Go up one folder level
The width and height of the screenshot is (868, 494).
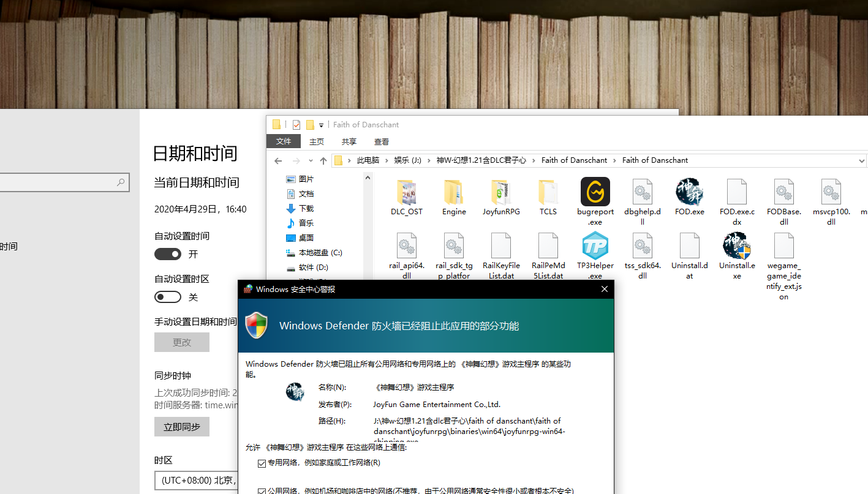[x=323, y=161]
